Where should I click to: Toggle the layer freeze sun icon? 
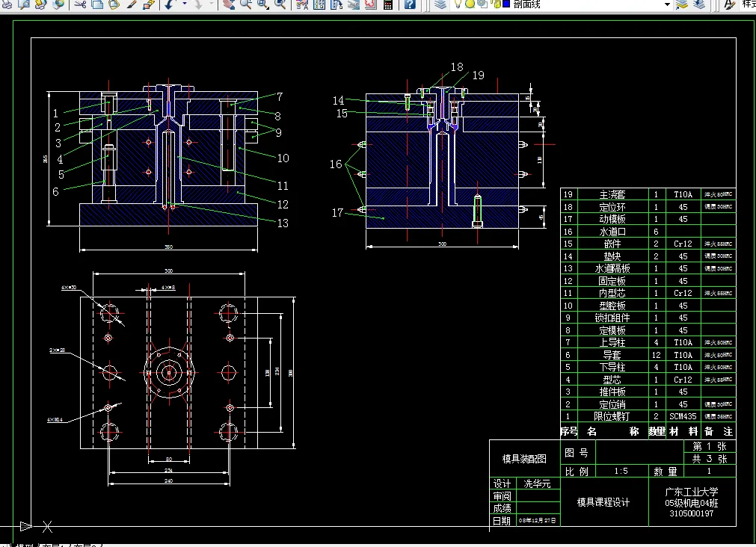(x=470, y=4)
